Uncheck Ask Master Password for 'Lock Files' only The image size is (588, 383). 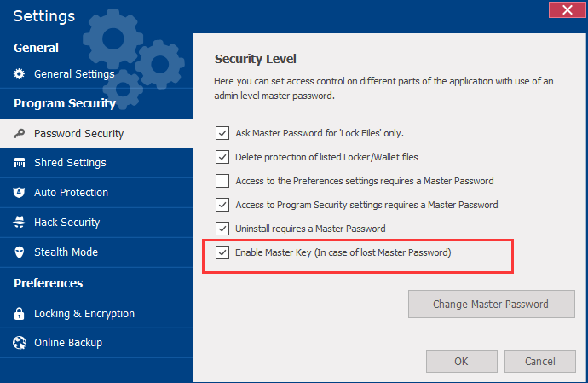pos(222,133)
